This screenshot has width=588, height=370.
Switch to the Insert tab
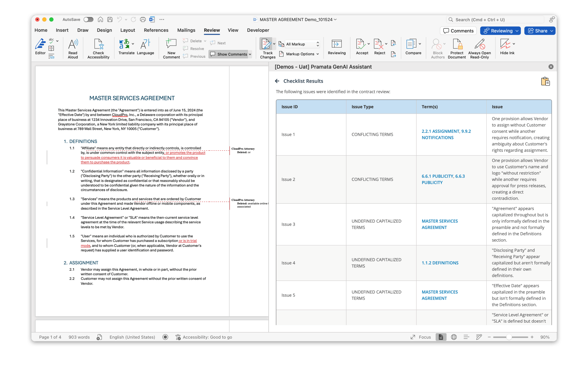point(62,30)
